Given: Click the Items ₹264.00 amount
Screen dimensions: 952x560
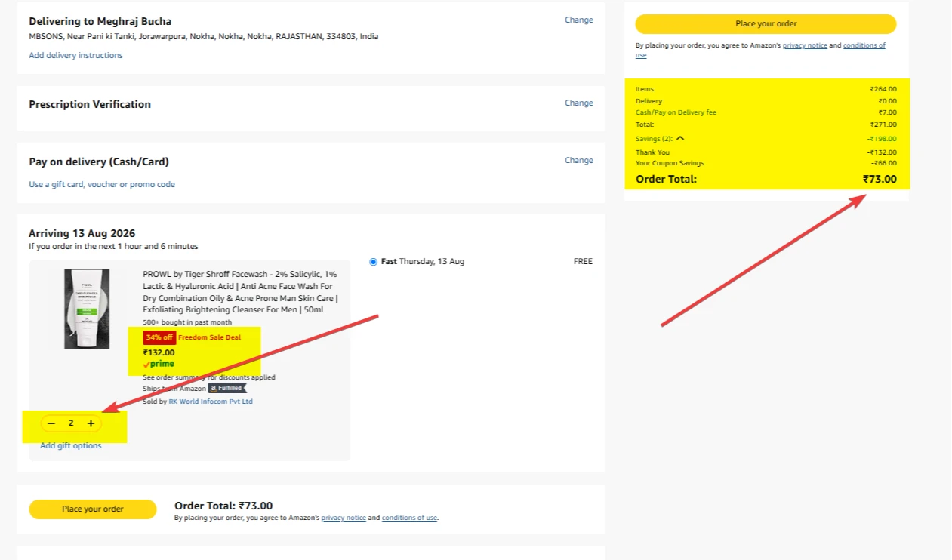Looking at the screenshot, I should click(883, 89).
